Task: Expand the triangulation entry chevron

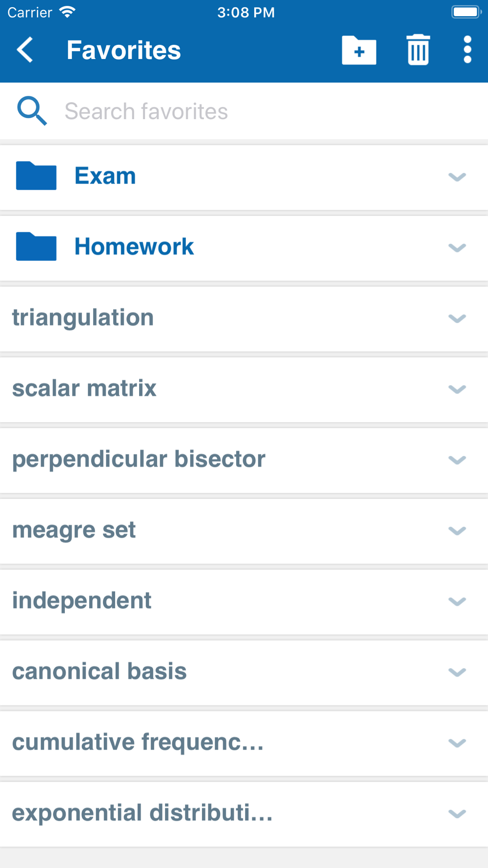Action: click(457, 318)
